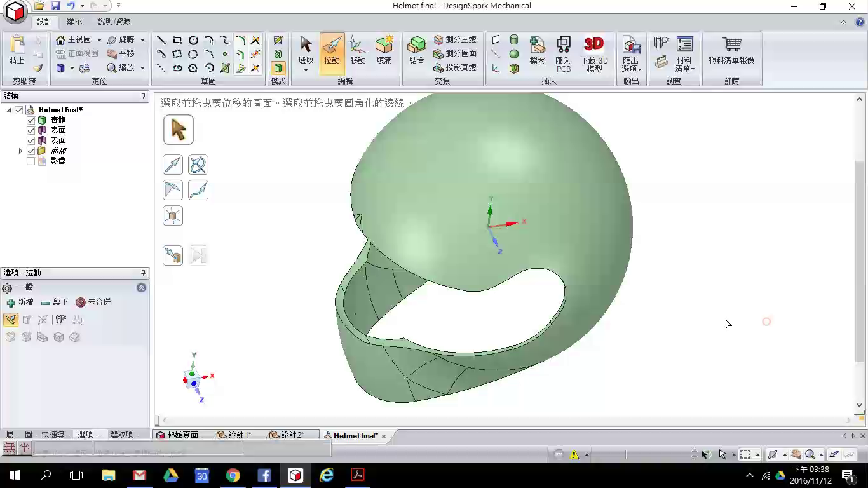Collapse the 一般 options section
Viewport: 868px width, 488px height.
pyautogui.click(x=141, y=288)
